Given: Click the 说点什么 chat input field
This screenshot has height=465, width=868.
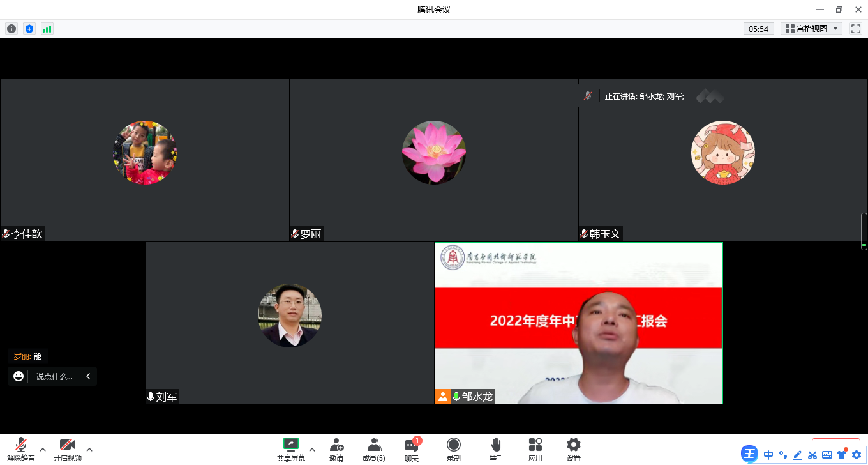Looking at the screenshot, I should 54,376.
